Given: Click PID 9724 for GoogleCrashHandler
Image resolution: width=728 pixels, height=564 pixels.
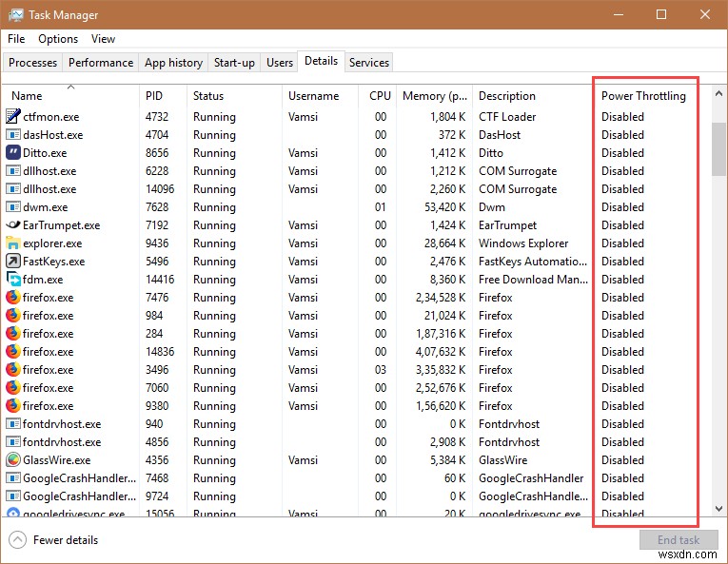Looking at the screenshot, I should pos(157,496).
